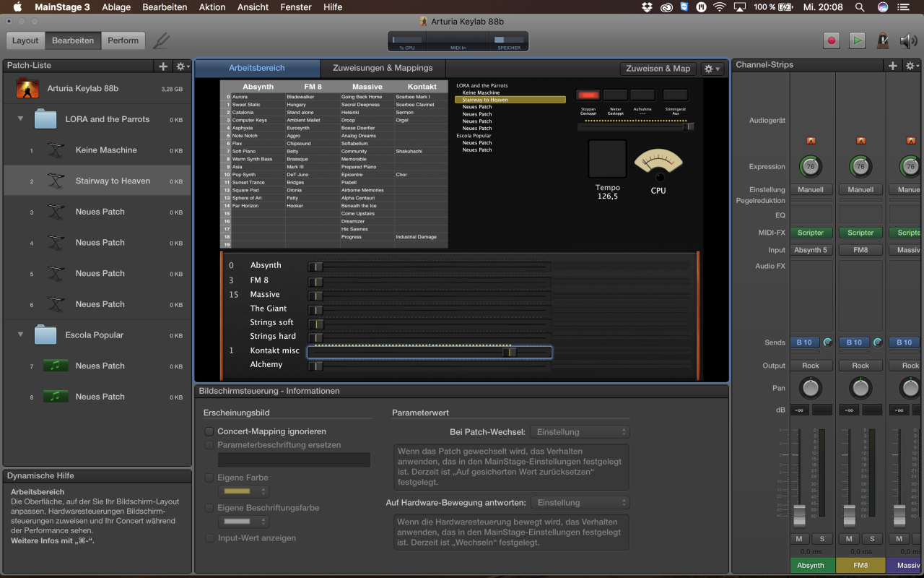The height and width of the screenshot is (578, 924).
Task: Open Auf Hardware-Bewegung antworten dropdown
Action: pyautogui.click(x=580, y=503)
